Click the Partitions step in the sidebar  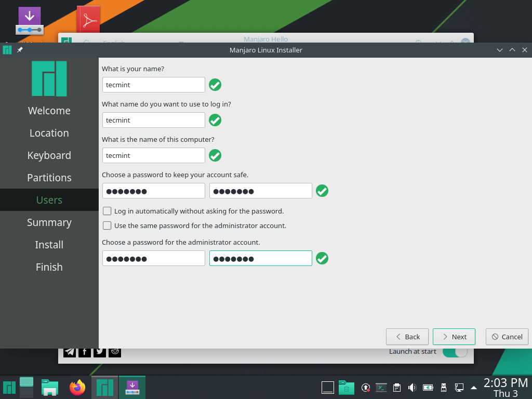pyautogui.click(x=49, y=178)
